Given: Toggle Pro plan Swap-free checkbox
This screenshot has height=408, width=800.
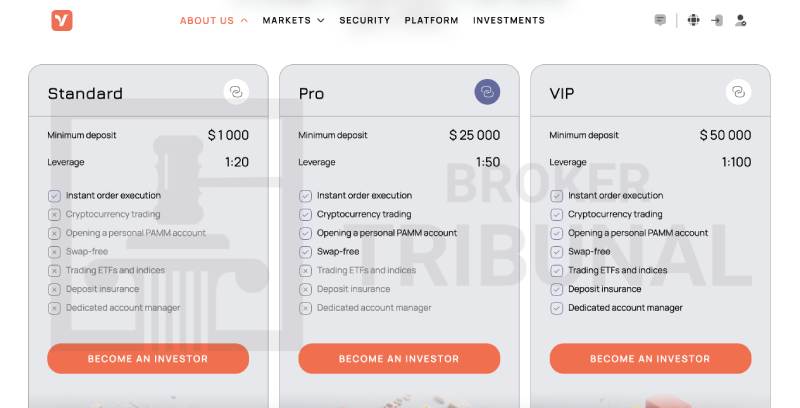Looking at the screenshot, I should 305,252.
